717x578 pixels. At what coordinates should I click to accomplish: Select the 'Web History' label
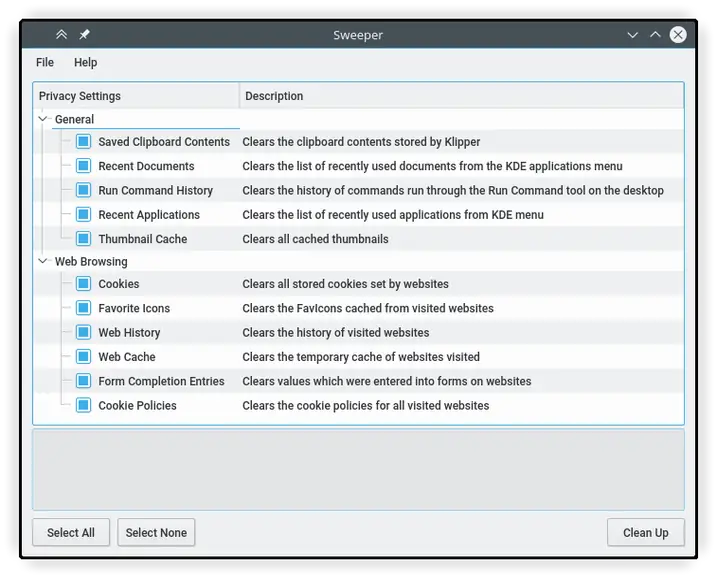[129, 332]
